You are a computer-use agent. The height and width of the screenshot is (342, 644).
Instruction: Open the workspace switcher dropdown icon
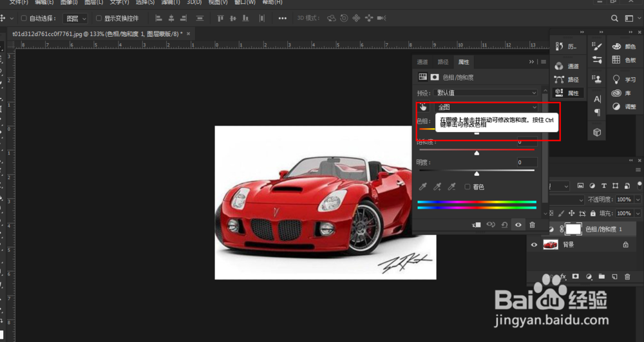tap(629, 18)
